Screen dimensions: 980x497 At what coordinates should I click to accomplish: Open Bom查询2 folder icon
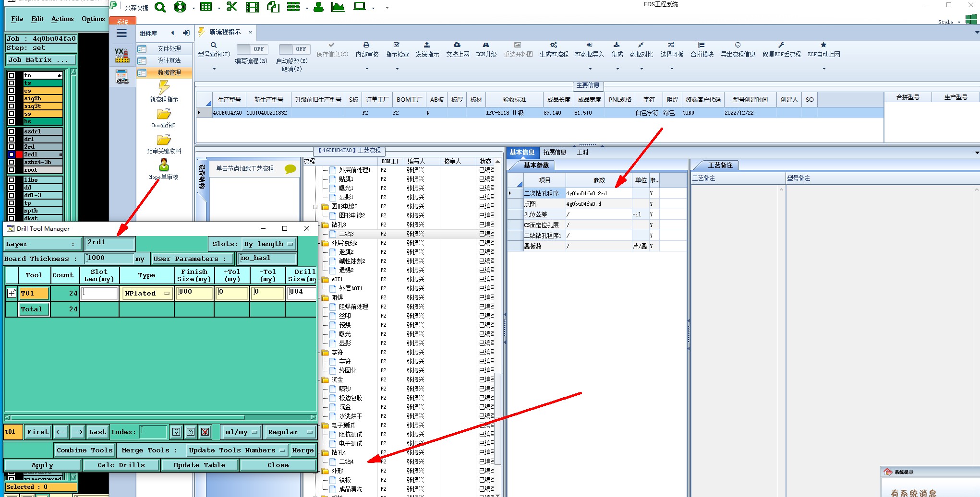(164, 114)
